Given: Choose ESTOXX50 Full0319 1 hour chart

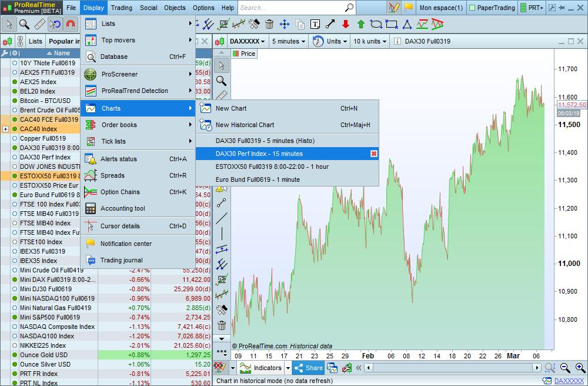Looking at the screenshot, I should tap(288, 167).
